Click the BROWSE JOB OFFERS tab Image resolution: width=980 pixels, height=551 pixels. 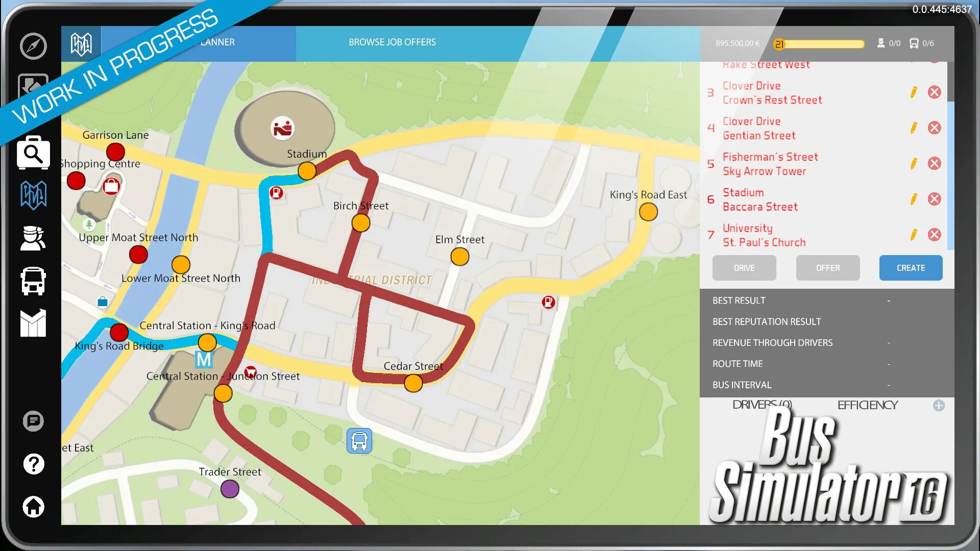(x=391, y=42)
